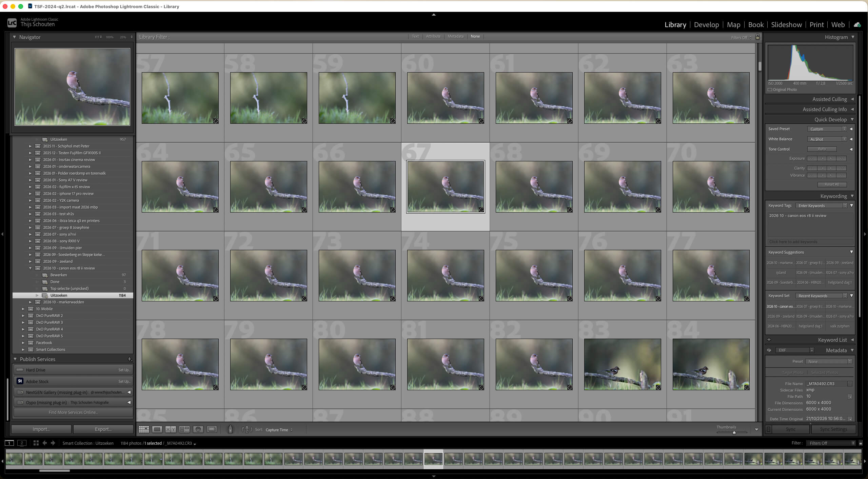This screenshot has width=868, height=479.
Task: Toggle the Metadata panel eye icon
Action: [769, 350]
